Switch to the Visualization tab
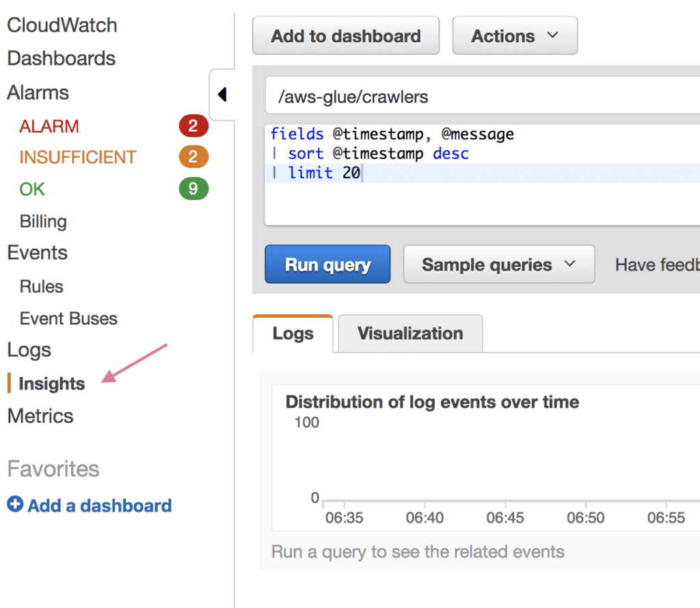 click(410, 333)
